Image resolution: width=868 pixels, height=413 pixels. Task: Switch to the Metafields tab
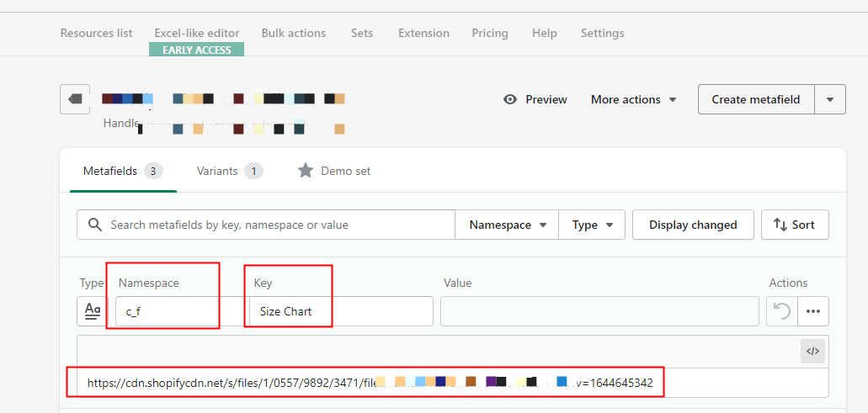(123, 171)
